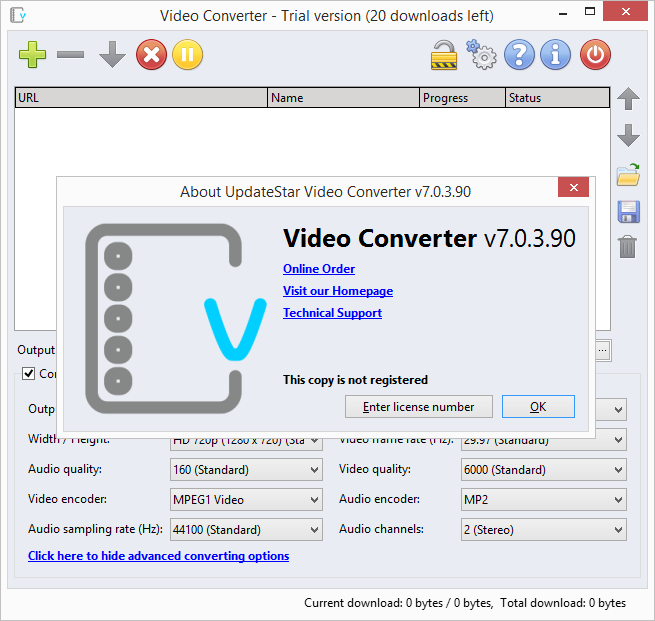This screenshot has height=621, width=655.
Task: Click the red power exit icon
Action: [x=595, y=55]
